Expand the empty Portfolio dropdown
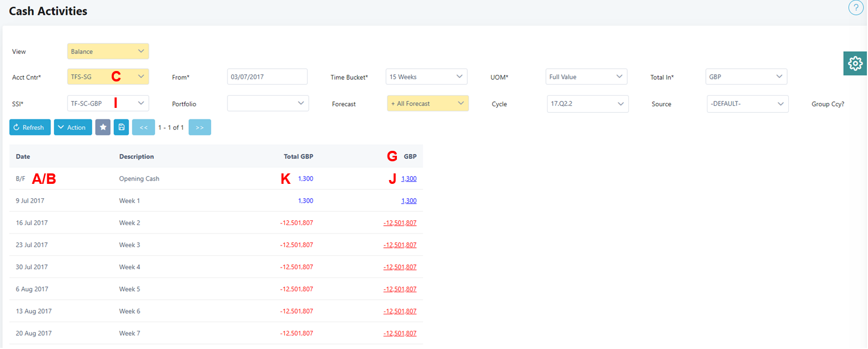868x349 pixels. [x=268, y=103]
